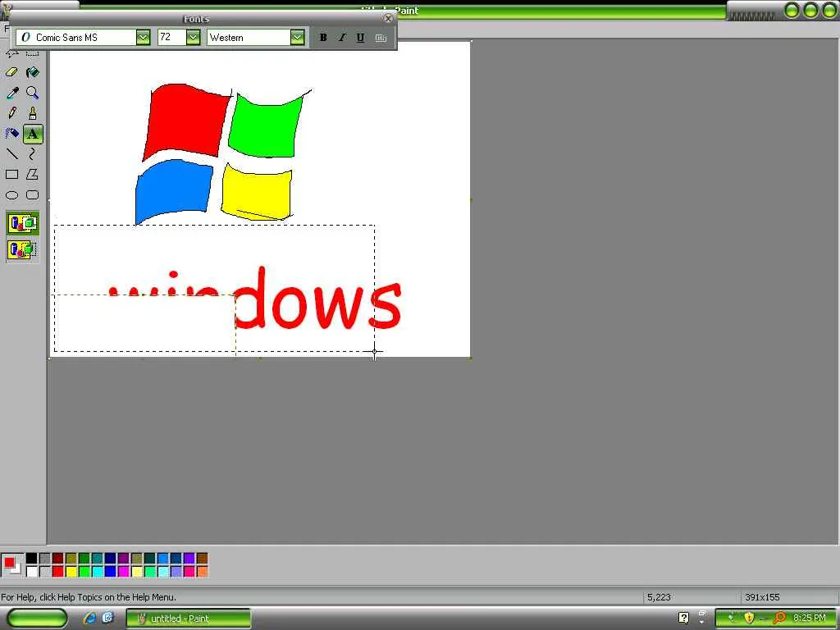The height and width of the screenshot is (630, 840).
Task: Pick the bright red palette swatch
Action: (58, 572)
